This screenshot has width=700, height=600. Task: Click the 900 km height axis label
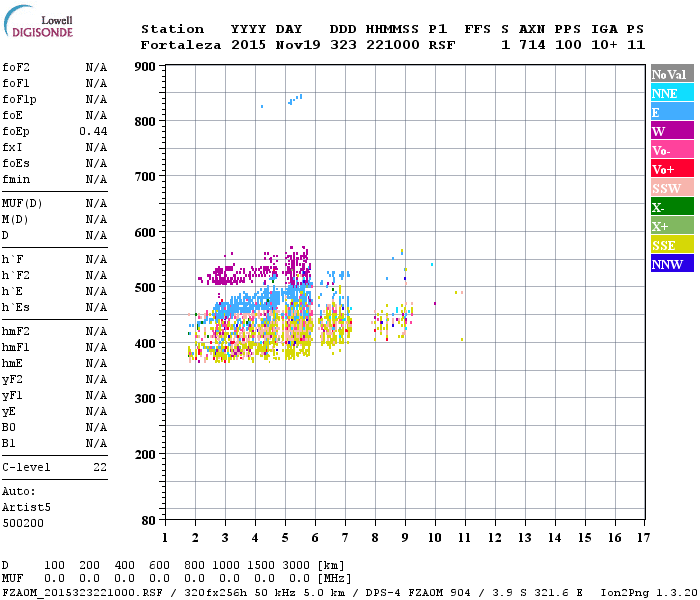(145, 67)
